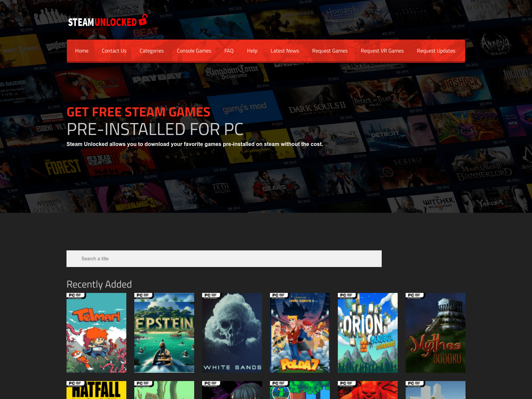View Latest News
This screenshot has width=532, height=399.
[285, 51]
